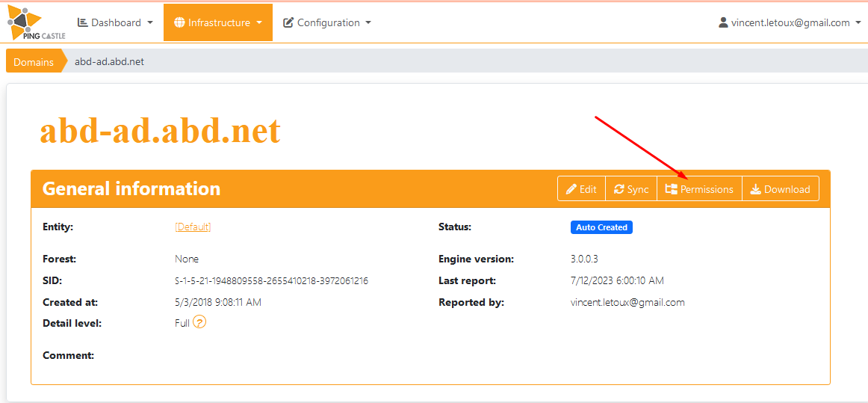The image size is (868, 403).
Task: Expand the Dashboard dropdown caret
Action: 150,23
